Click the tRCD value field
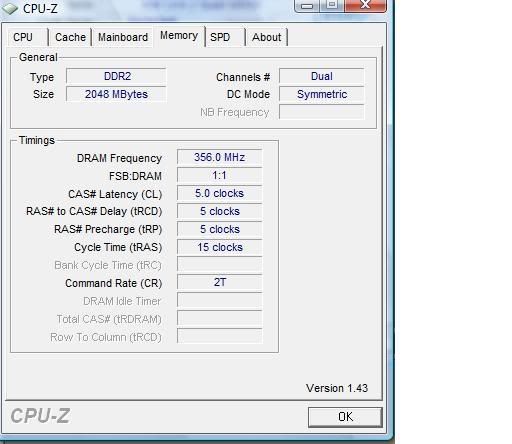The width and height of the screenshot is (512, 444). coord(219,211)
